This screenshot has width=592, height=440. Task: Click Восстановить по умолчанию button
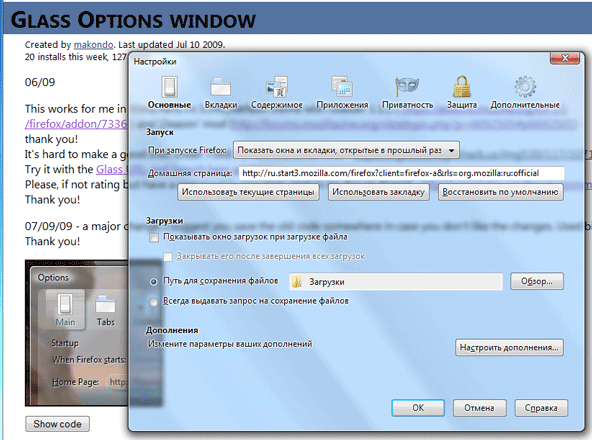[x=500, y=192]
